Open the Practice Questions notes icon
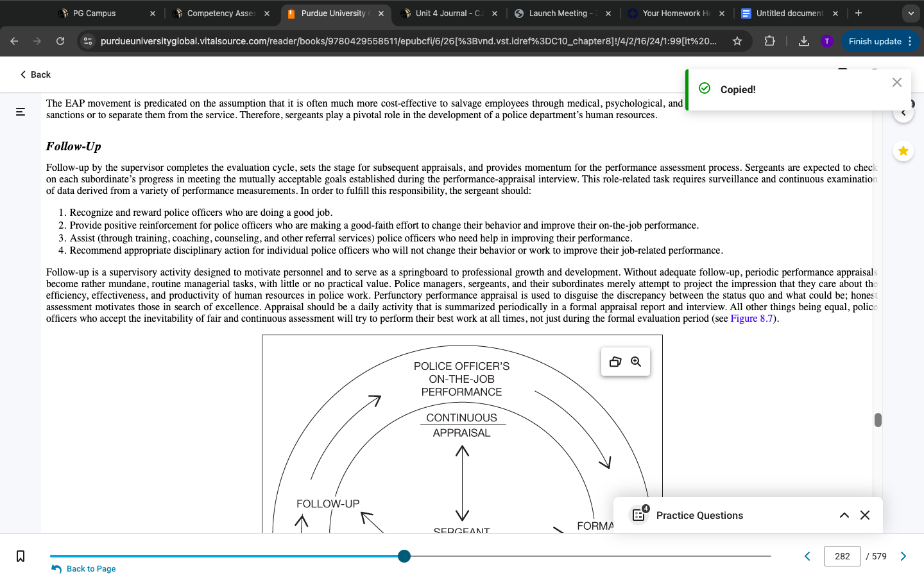This screenshot has width=924, height=578. pyautogui.click(x=639, y=514)
